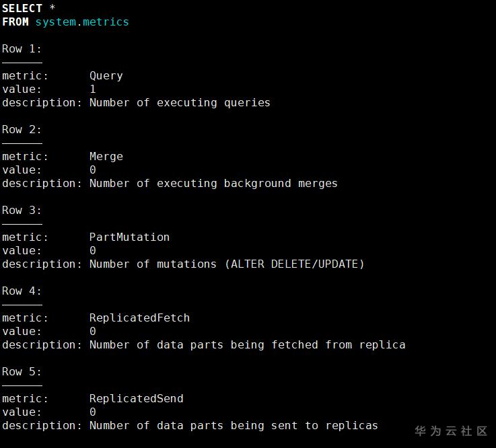Click the 'Query' metric name
This screenshot has height=448, width=496.
pyautogui.click(x=106, y=75)
